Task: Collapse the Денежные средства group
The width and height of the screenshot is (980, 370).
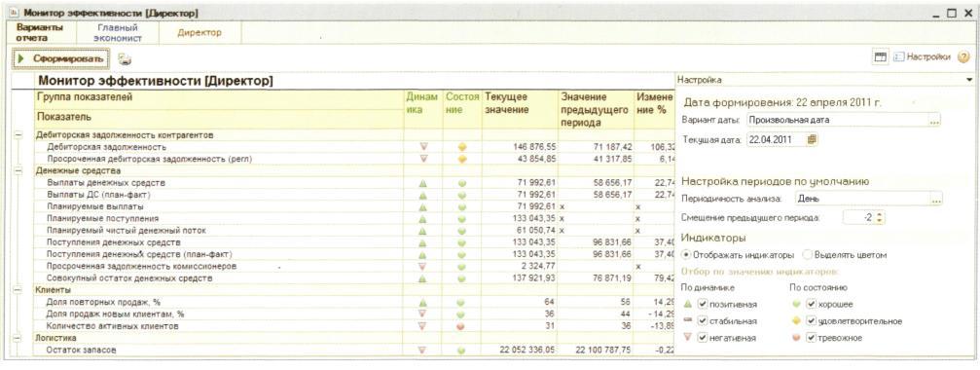Action: click(18, 170)
